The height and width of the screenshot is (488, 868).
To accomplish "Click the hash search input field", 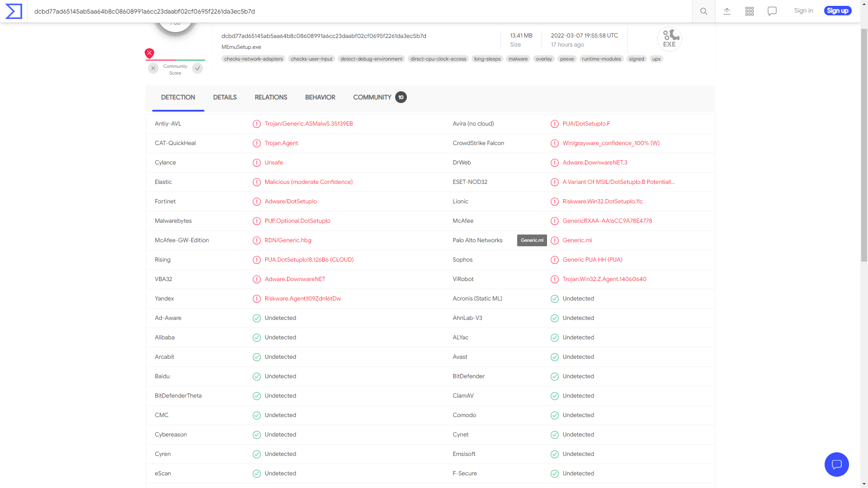I will [359, 11].
